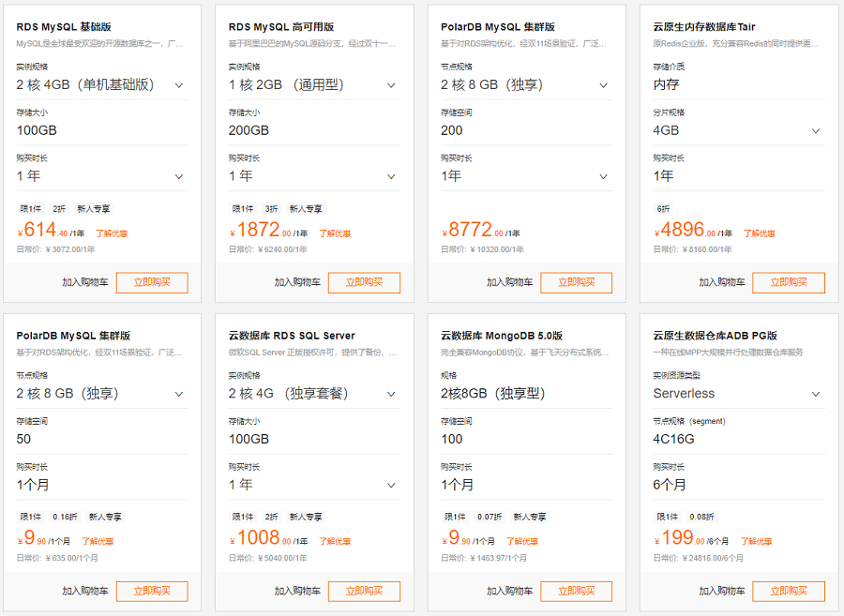Open 购买时长 dropdown in RDS SQL Server card

click(314, 485)
